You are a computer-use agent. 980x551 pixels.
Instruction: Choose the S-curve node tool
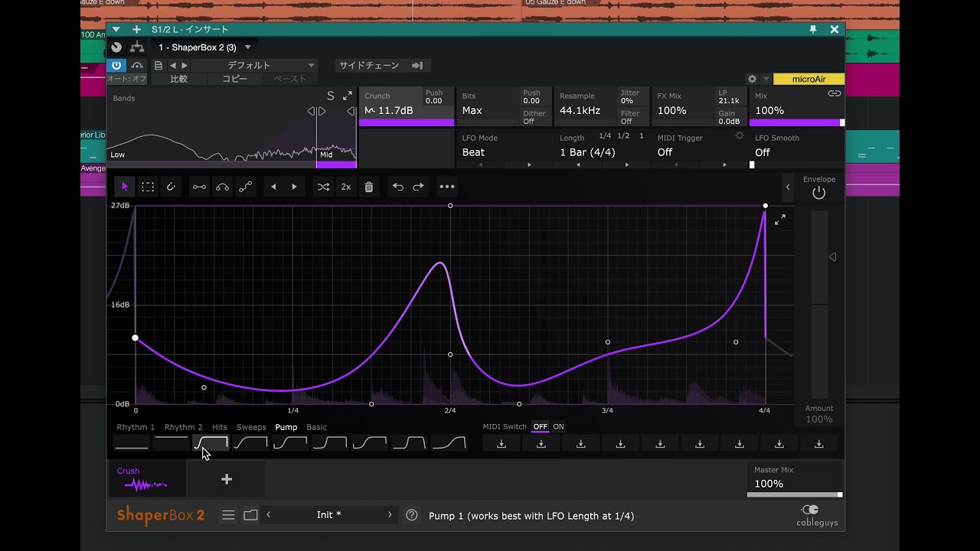coord(245,187)
